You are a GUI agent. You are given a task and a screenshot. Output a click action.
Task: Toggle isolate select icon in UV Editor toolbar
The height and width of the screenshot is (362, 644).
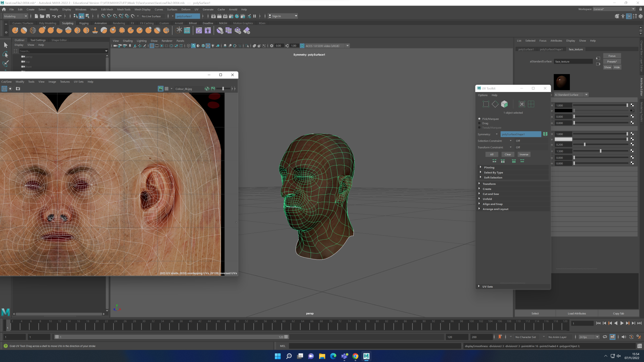coord(10,89)
